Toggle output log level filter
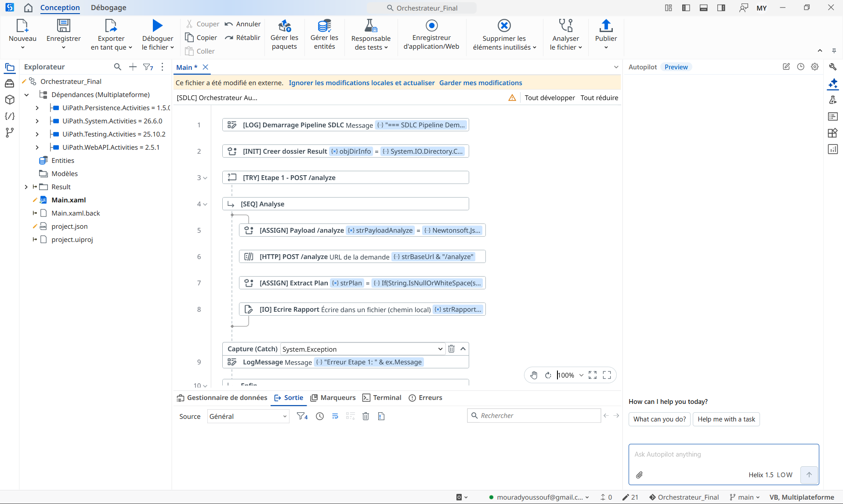 point(302,416)
